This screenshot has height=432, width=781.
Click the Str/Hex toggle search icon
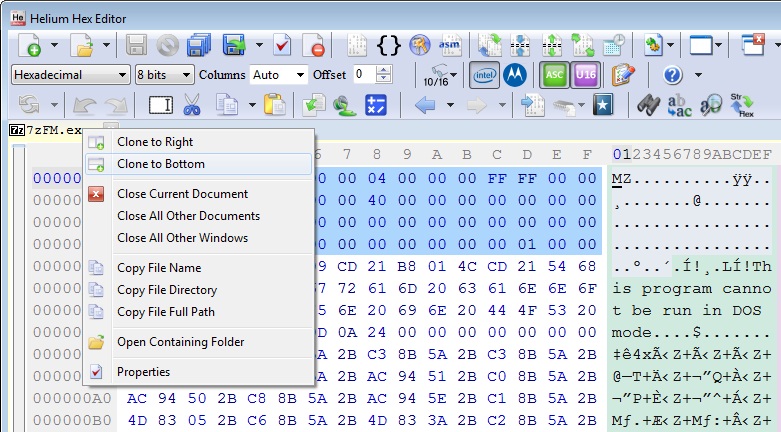(x=742, y=105)
